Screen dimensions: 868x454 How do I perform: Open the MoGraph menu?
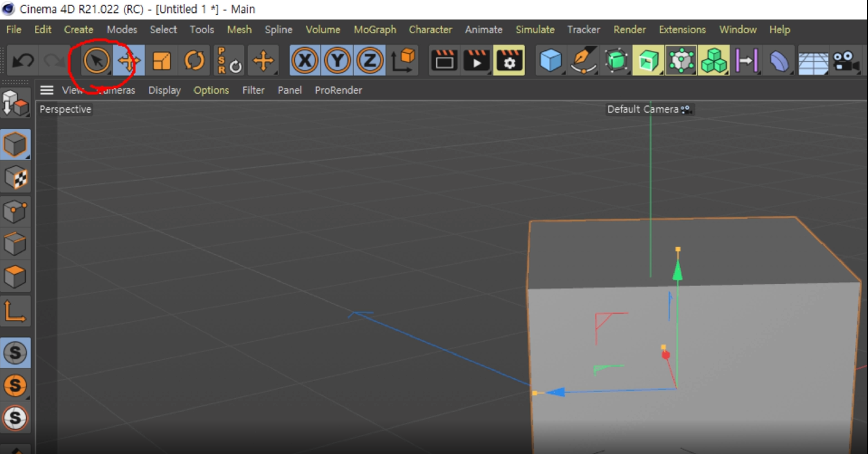point(375,30)
